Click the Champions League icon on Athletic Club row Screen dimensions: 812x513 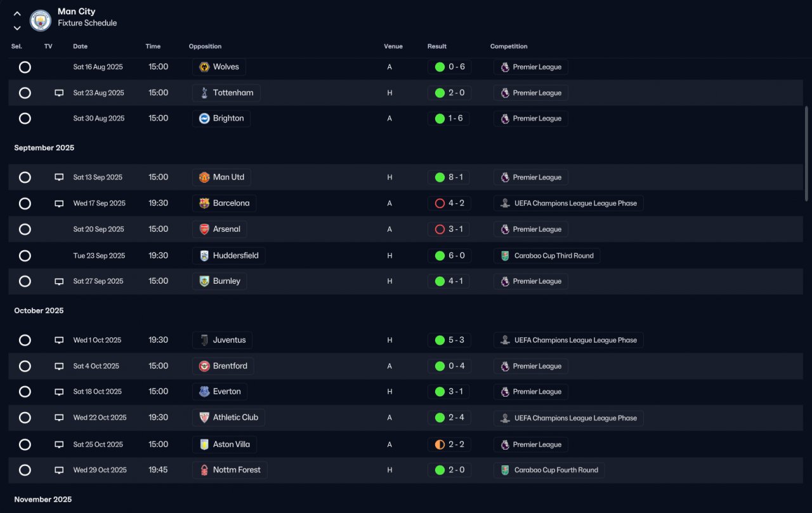point(505,418)
